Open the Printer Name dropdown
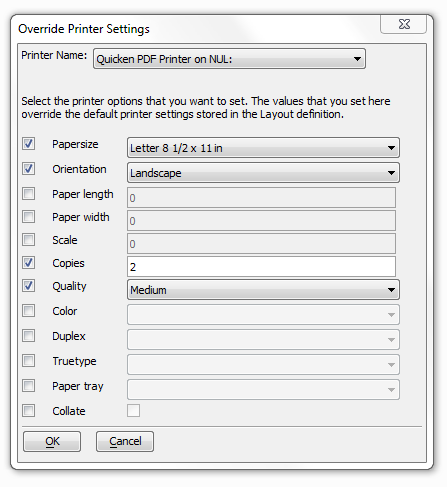447x487 pixels. 229,59
